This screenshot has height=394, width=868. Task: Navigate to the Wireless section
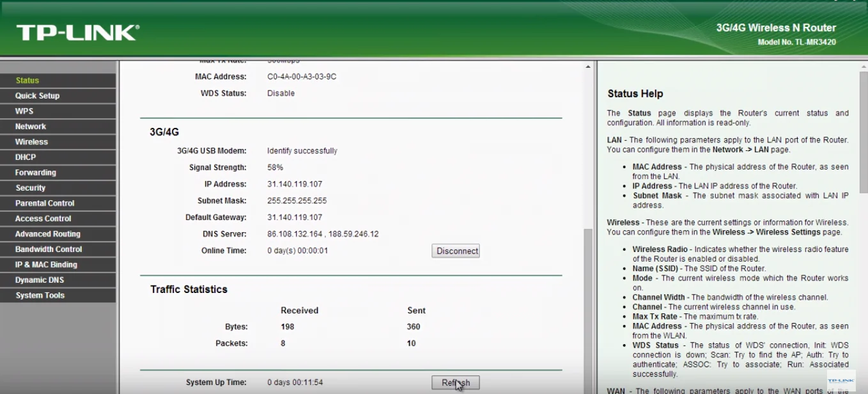(31, 141)
